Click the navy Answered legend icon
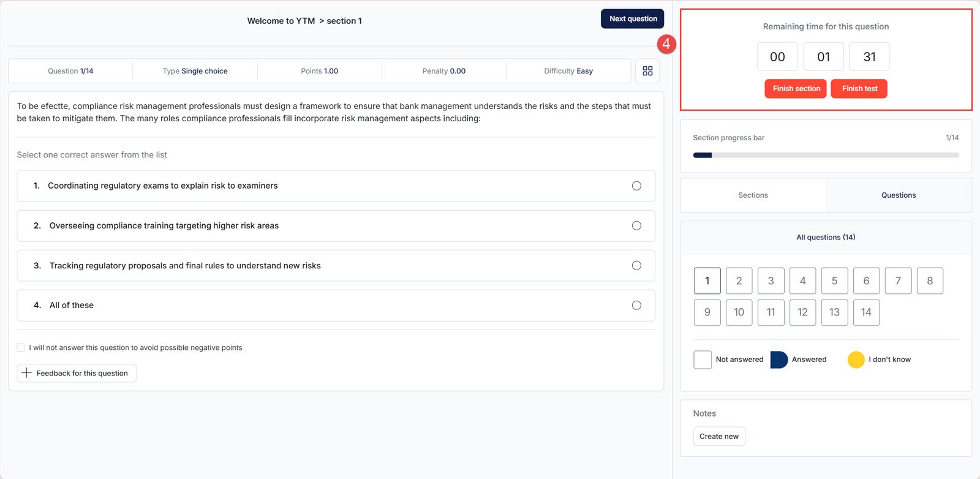Image resolution: width=980 pixels, height=479 pixels. click(x=778, y=360)
